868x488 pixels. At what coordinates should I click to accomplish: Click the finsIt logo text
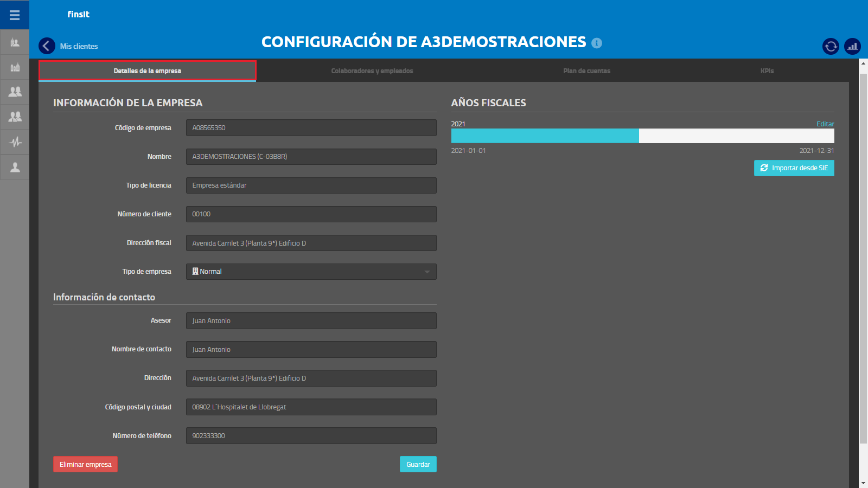[79, 15]
